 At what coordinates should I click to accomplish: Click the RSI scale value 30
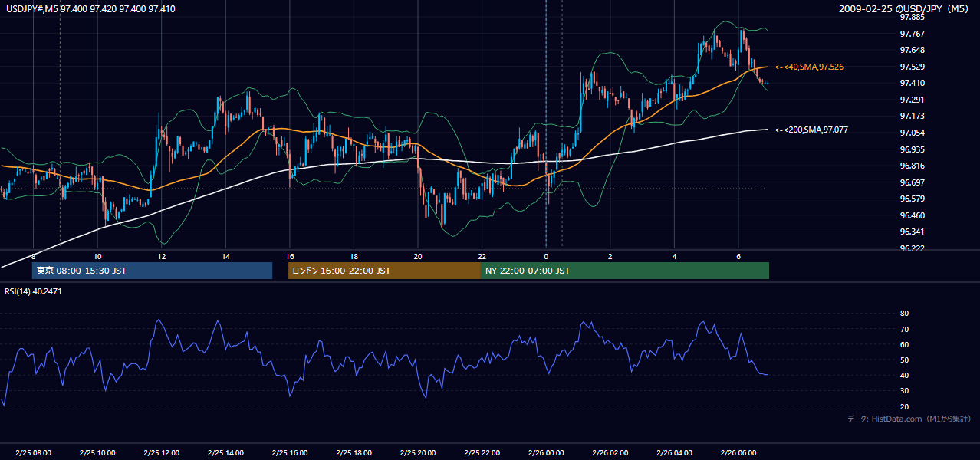(x=905, y=391)
